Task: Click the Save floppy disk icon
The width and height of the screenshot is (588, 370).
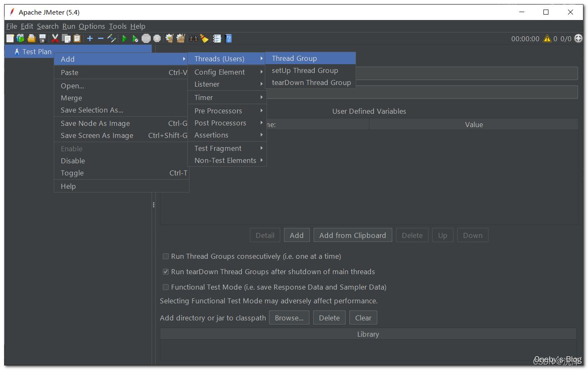Action: (x=42, y=38)
